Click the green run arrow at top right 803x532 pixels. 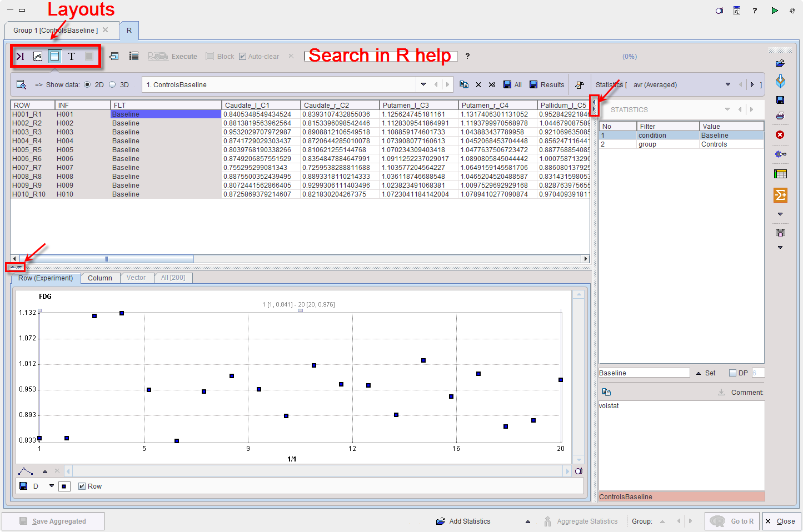(775, 11)
